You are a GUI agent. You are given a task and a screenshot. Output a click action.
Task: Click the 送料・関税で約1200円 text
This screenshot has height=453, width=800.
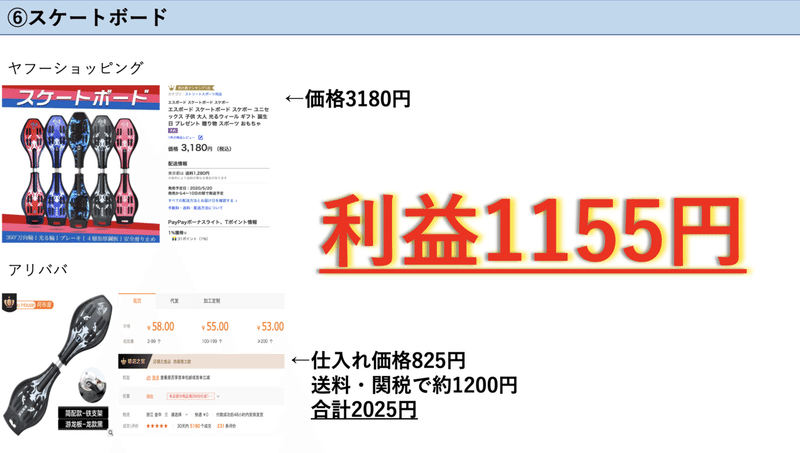pos(414,385)
